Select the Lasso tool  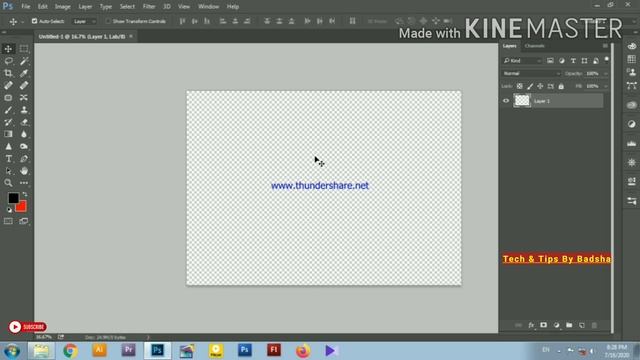click(8, 61)
